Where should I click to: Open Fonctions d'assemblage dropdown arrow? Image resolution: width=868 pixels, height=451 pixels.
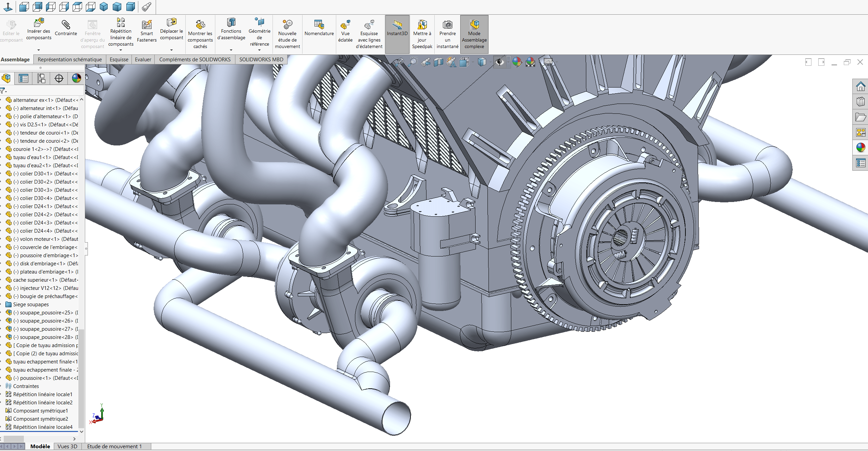231,50
